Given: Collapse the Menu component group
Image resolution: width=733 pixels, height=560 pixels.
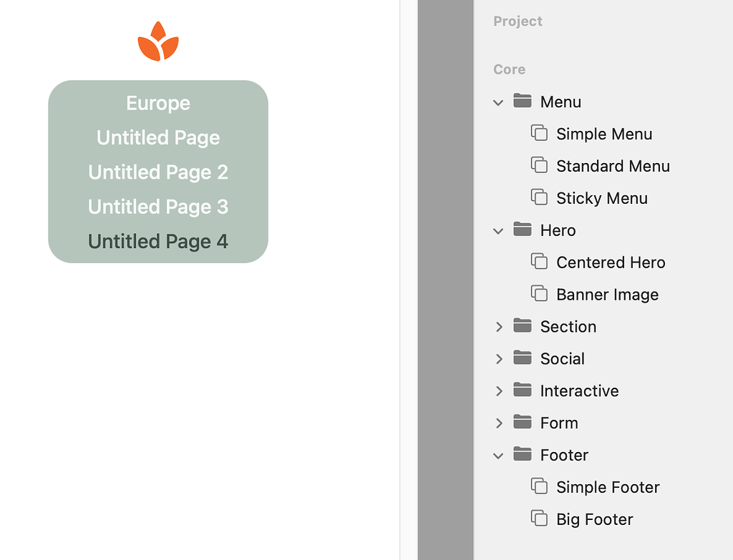Looking at the screenshot, I should click(x=498, y=102).
